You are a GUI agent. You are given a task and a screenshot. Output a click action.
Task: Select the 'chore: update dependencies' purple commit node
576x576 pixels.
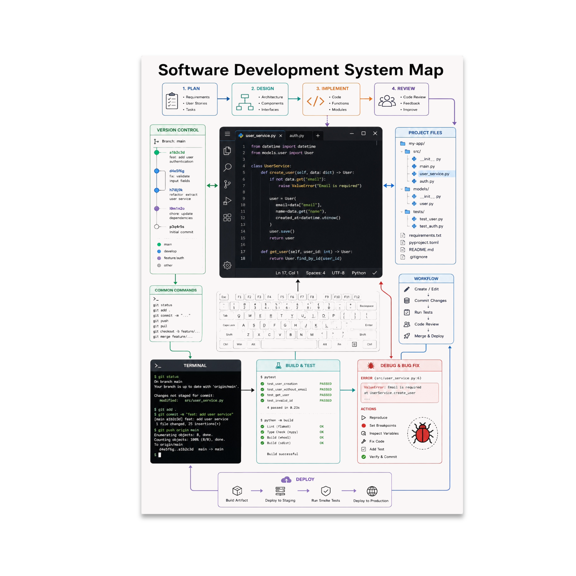pos(157,208)
